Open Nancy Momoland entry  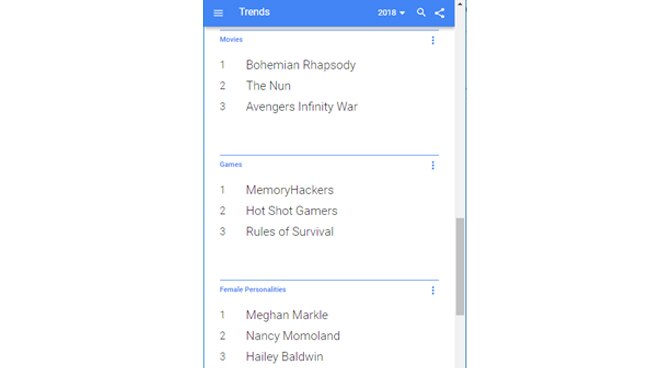coord(293,336)
